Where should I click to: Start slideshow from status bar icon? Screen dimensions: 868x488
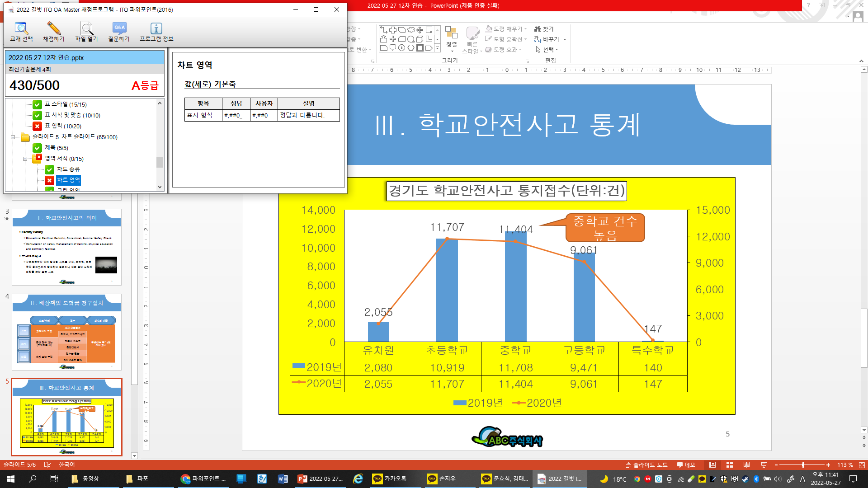764,465
